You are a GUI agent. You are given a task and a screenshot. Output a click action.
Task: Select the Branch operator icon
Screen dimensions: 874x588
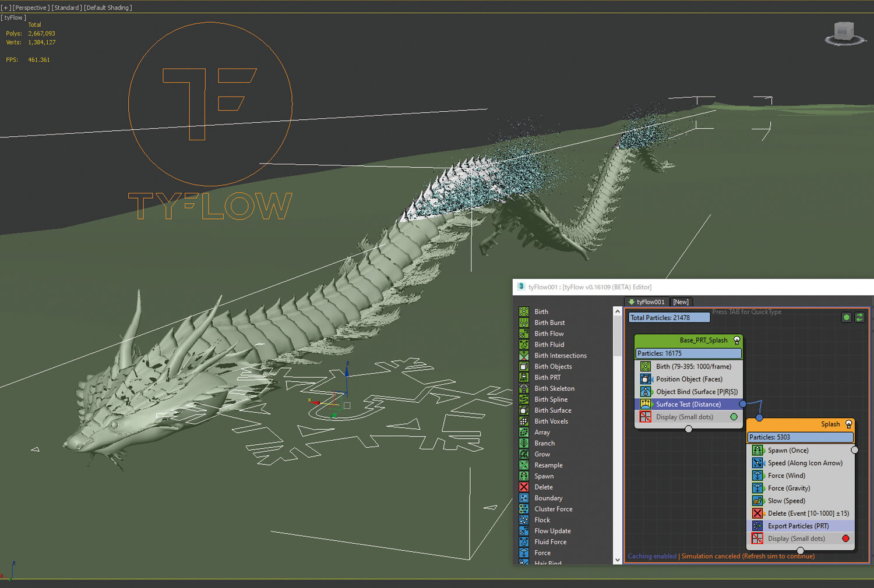tap(524, 443)
